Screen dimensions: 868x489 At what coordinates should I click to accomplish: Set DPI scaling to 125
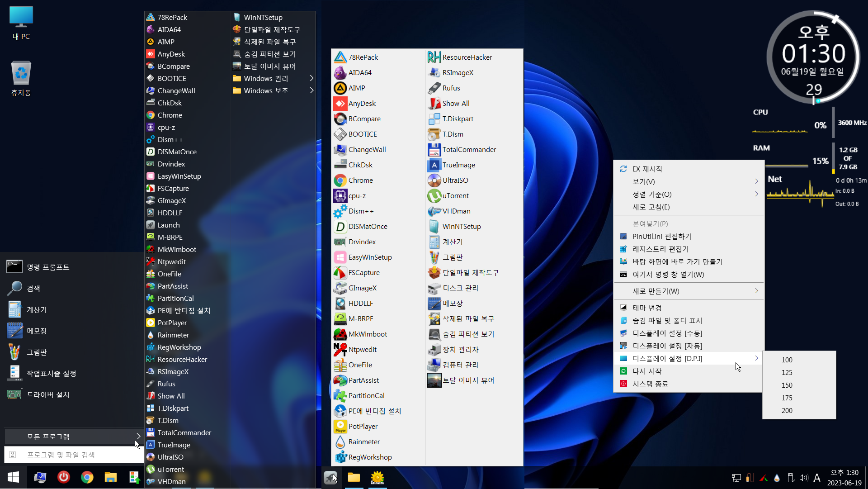click(799, 372)
